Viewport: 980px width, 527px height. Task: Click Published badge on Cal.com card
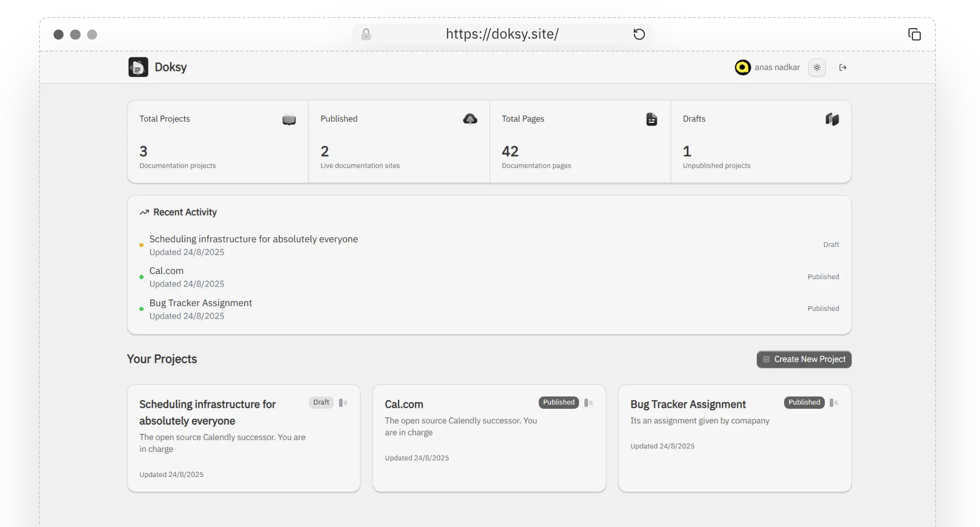pos(559,402)
